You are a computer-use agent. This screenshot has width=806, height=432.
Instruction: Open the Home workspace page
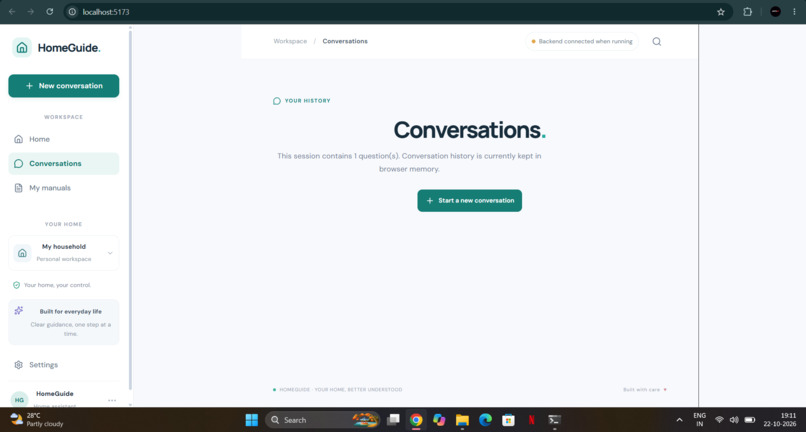coord(64,139)
